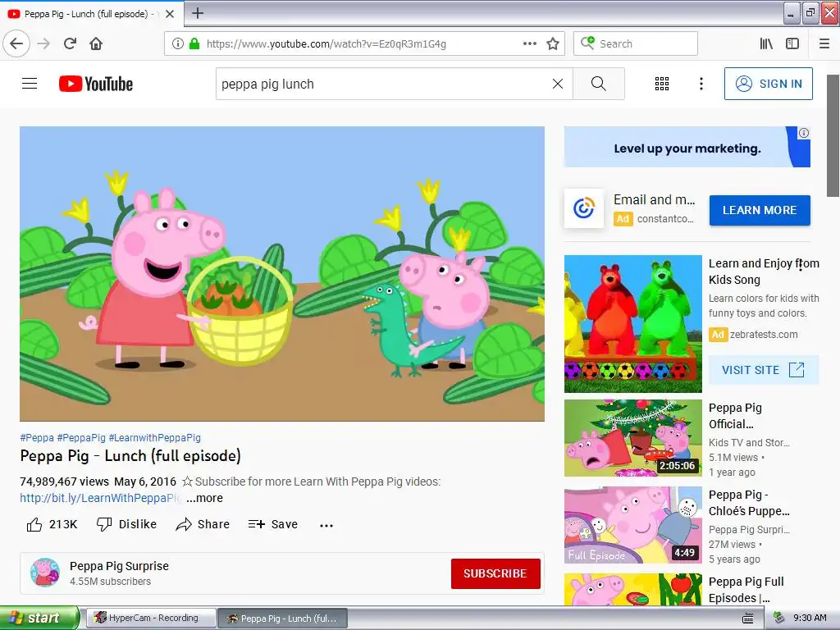Open the #Peppa hashtag link

coord(37,438)
